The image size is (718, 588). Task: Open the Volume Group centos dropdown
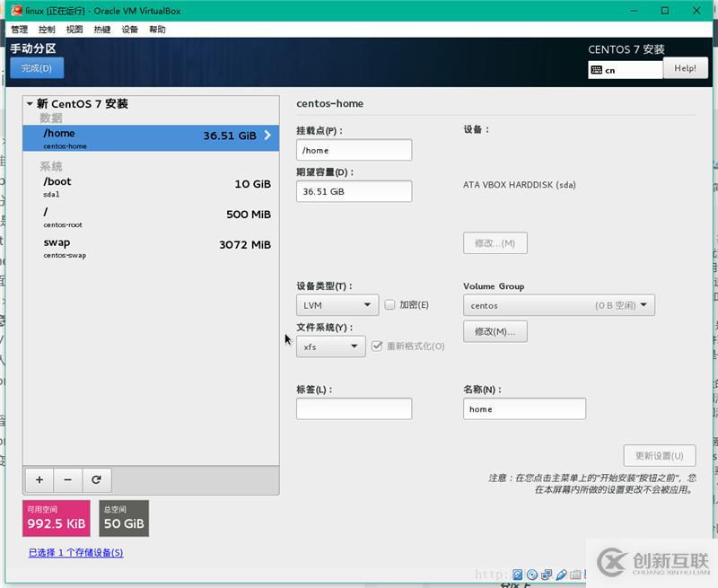[558, 305]
